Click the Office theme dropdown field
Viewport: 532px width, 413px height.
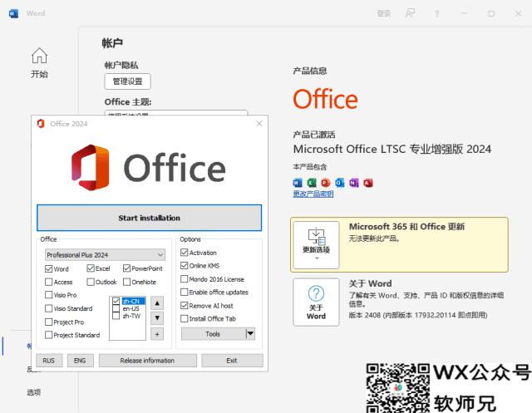coord(176,112)
